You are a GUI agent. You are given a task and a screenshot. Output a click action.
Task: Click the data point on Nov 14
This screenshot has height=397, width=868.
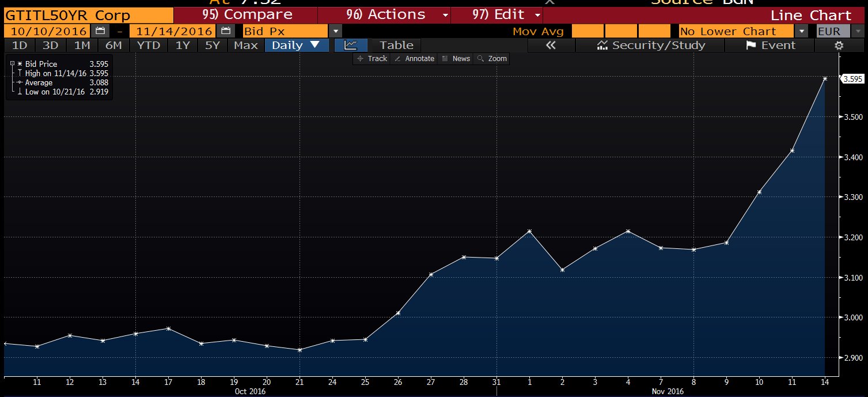tap(825, 78)
